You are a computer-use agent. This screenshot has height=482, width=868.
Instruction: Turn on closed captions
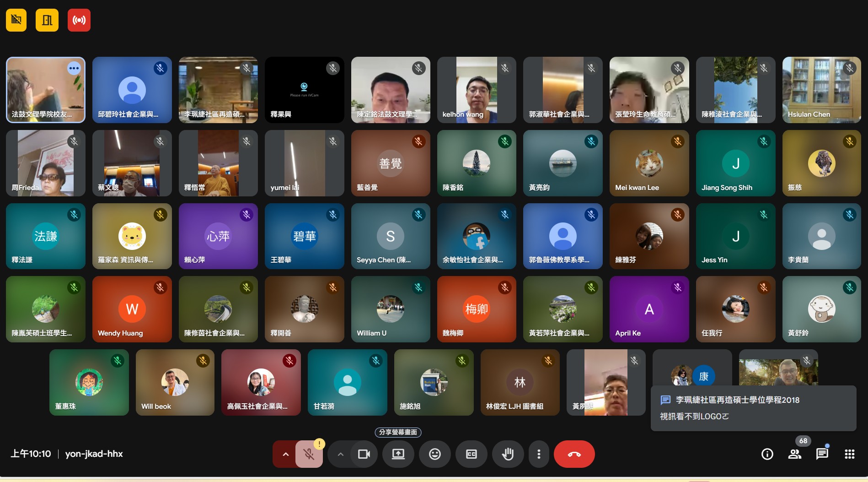click(x=471, y=454)
